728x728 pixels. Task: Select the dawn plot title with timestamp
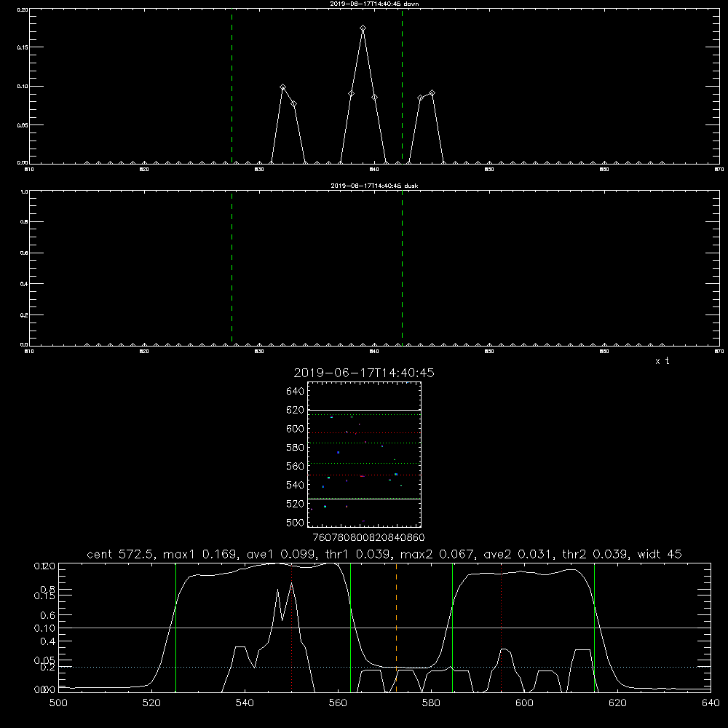pos(374,4)
